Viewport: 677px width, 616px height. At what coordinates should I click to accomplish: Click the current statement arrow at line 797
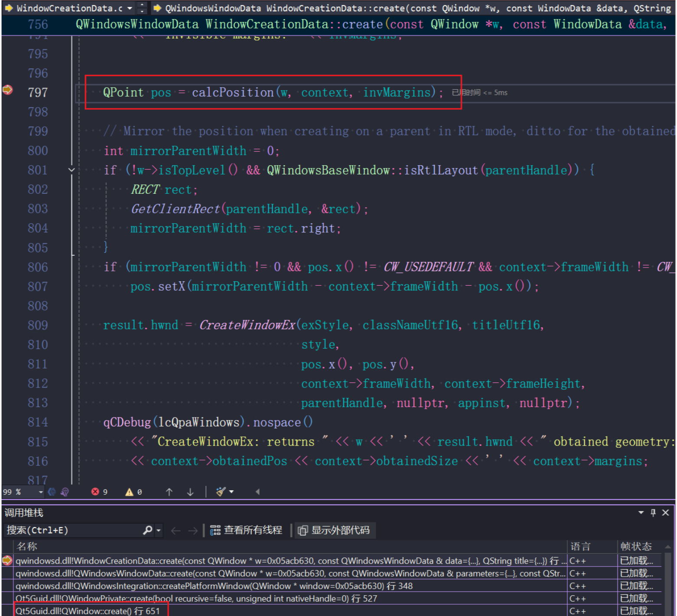coord(8,90)
